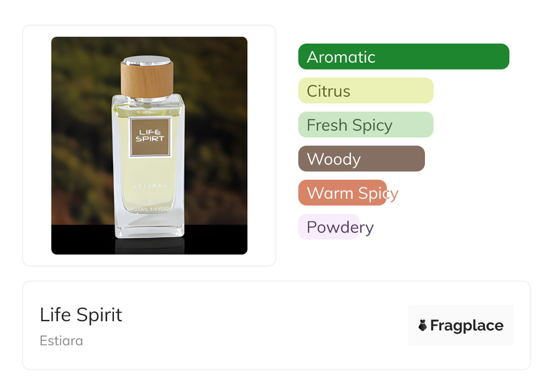Select the Citrus accord bar
The width and height of the screenshot is (553, 392).
pyautogui.click(x=365, y=91)
